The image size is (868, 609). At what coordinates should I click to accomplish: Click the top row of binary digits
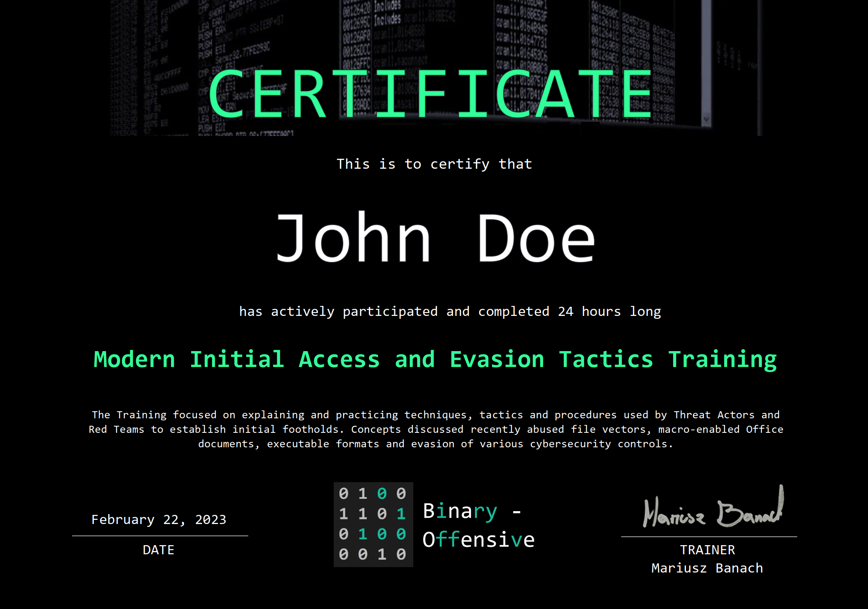(372, 493)
